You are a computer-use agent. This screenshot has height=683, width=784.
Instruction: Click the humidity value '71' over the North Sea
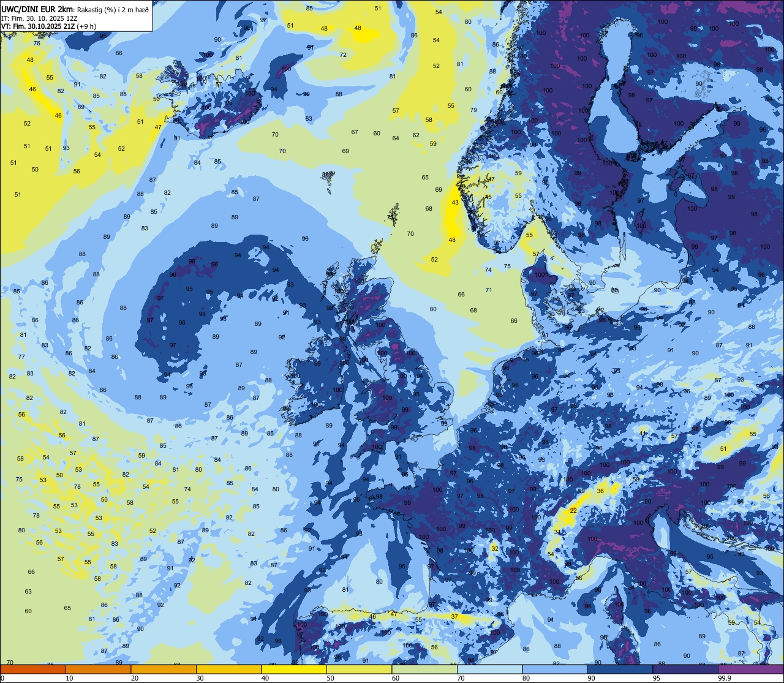(x=489, y=290)
